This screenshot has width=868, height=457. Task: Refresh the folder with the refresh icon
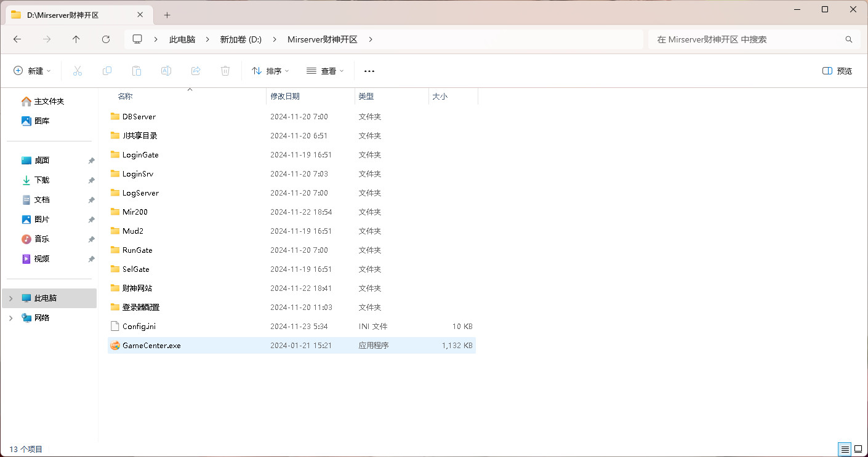(105, 39)
